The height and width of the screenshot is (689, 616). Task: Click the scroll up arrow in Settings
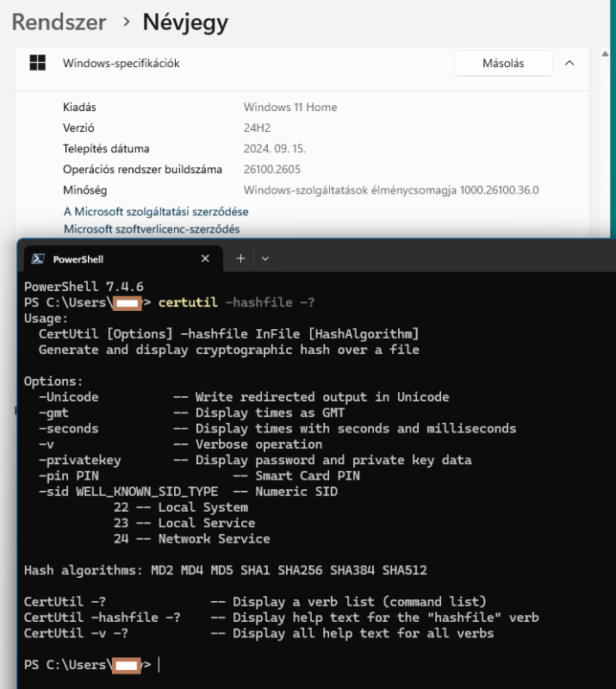[605, 54]
